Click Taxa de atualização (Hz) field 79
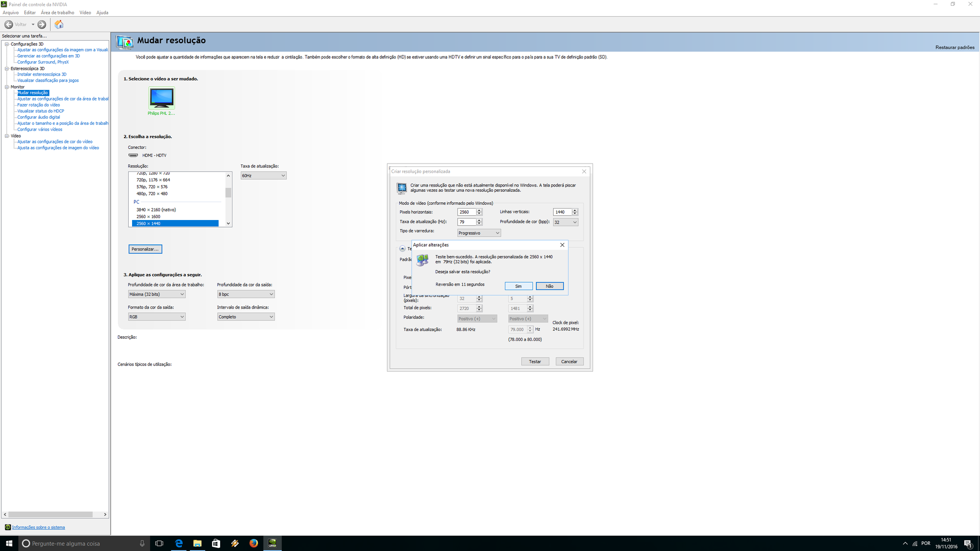Image resolution: width=980 pixels, height=551 pixels. point(467,222)
